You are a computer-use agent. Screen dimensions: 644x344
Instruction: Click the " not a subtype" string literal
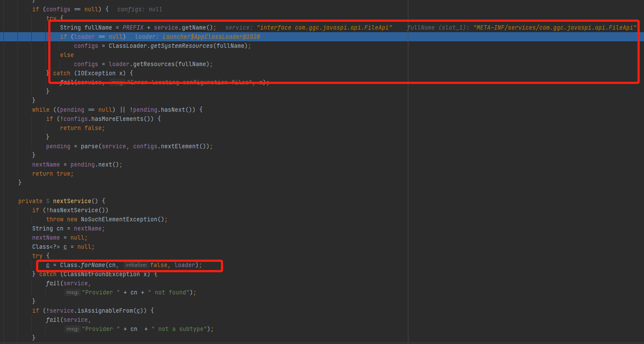[179, 329]
